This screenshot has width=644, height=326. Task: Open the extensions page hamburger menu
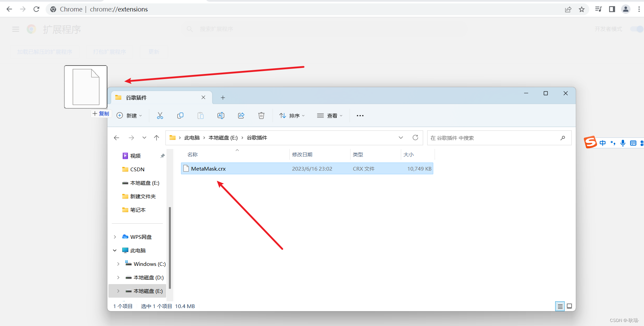tap(16, 29)
